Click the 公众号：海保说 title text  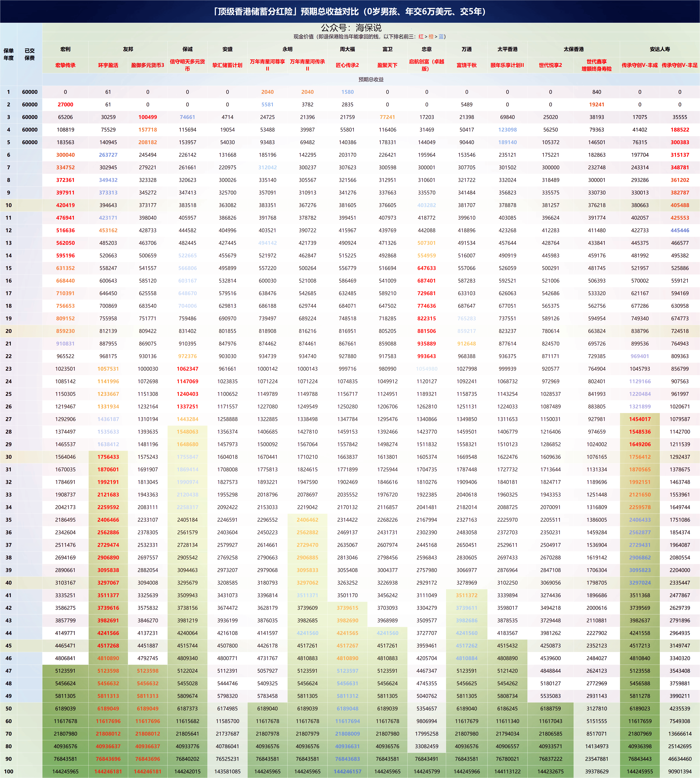pos(351,28)
